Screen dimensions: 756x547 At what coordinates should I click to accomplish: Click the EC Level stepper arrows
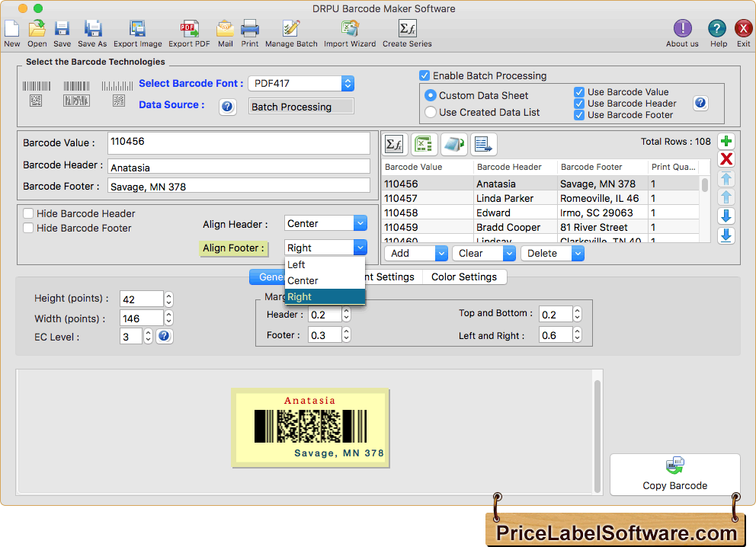148,336
